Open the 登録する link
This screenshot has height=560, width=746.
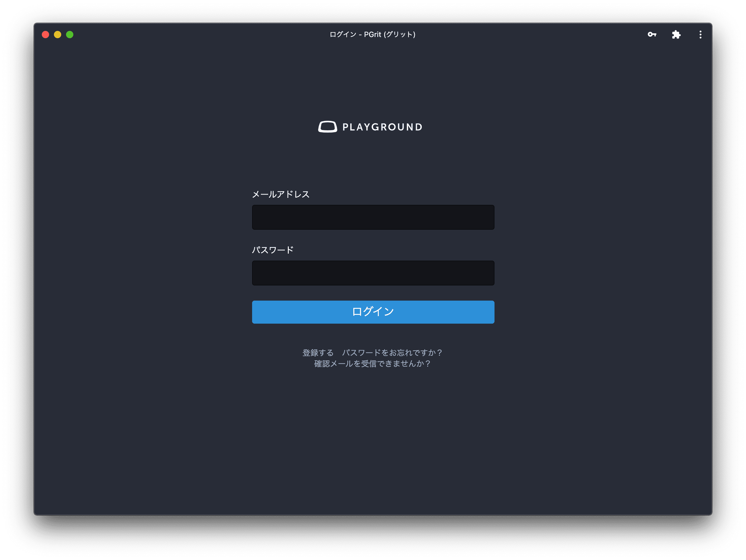click(x=318, y=352)
